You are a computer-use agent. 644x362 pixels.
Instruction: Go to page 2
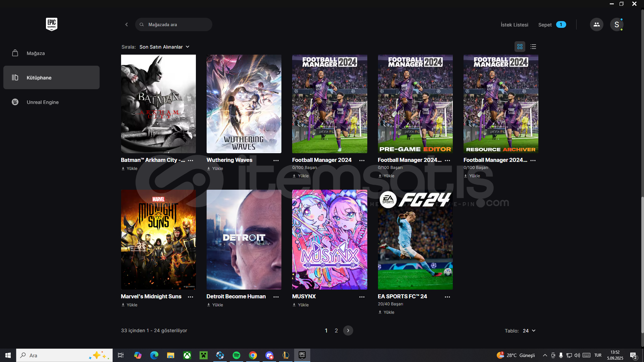336,330
